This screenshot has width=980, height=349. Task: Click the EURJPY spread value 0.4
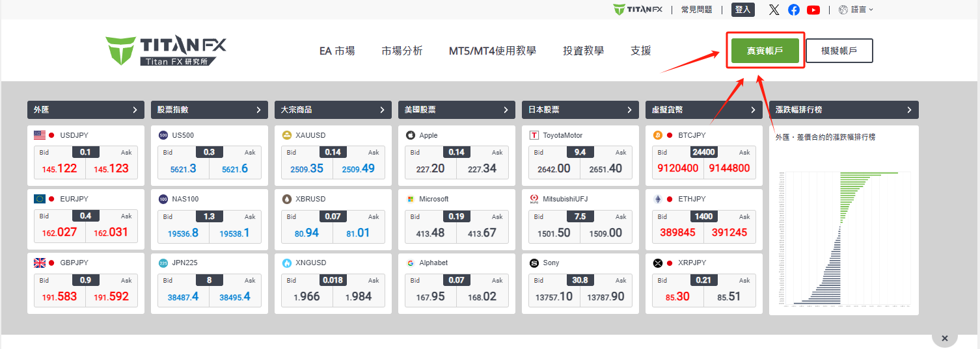[86, 216]
